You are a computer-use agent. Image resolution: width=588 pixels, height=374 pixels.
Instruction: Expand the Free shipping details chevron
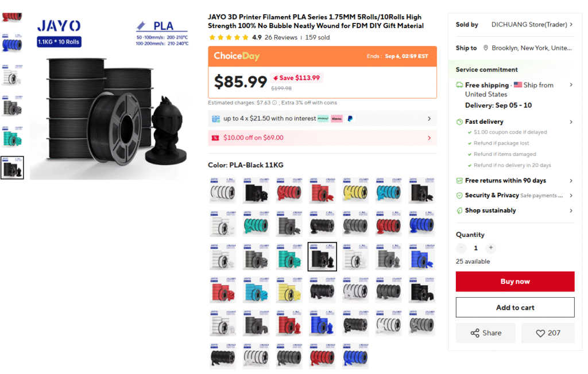(x=571, y=85)
